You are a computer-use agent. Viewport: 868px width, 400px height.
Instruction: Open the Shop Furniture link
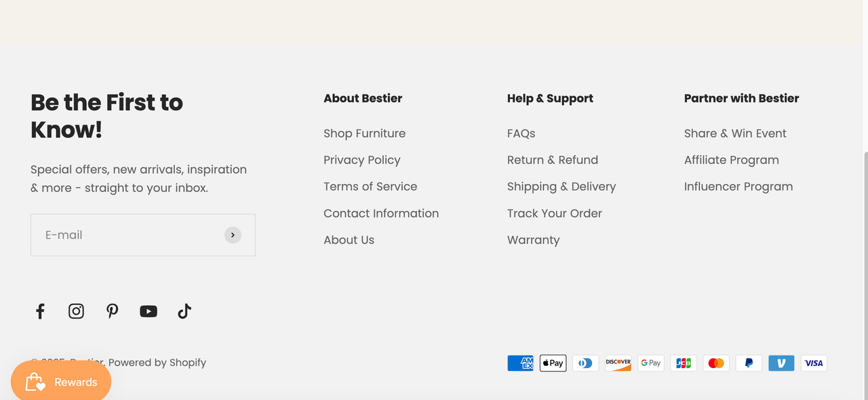click(x=364, y=134)
